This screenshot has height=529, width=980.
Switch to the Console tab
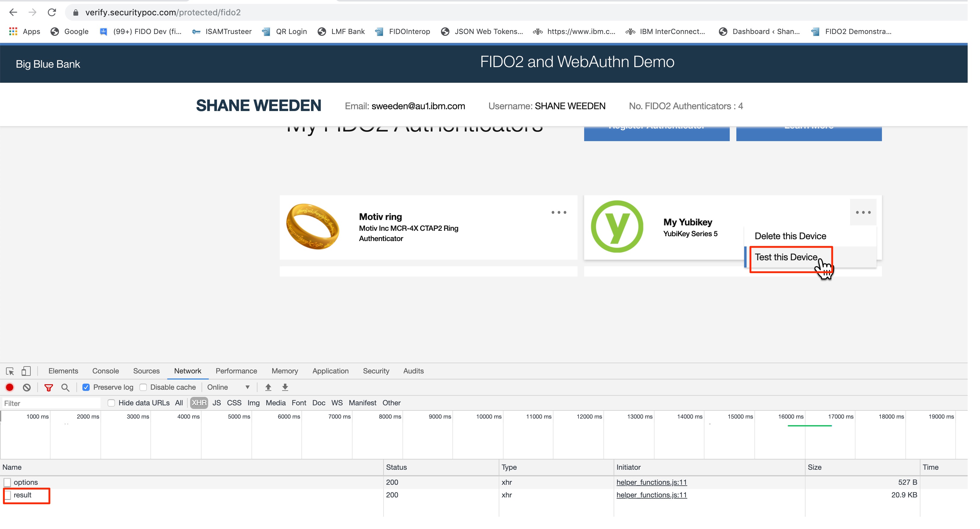(x=105, y=371)
